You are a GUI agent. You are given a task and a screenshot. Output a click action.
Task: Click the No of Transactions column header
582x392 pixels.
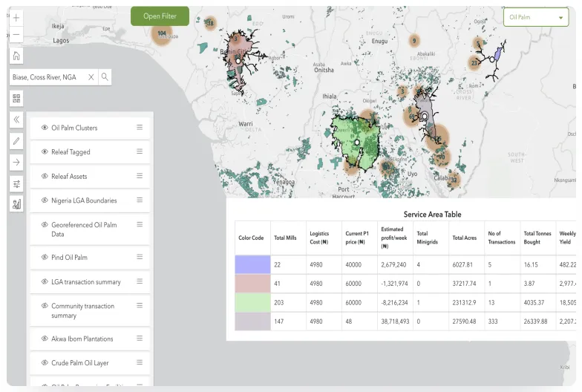[x=502, y=238]
